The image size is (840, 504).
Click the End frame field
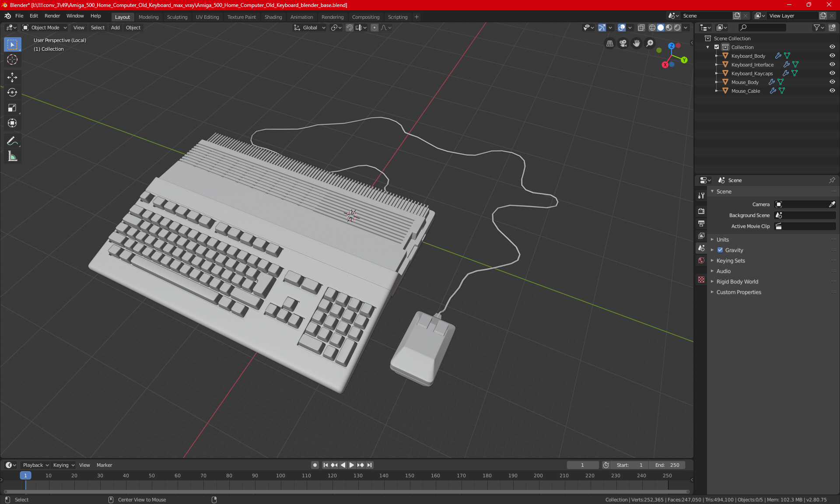[x=667, y=465]
